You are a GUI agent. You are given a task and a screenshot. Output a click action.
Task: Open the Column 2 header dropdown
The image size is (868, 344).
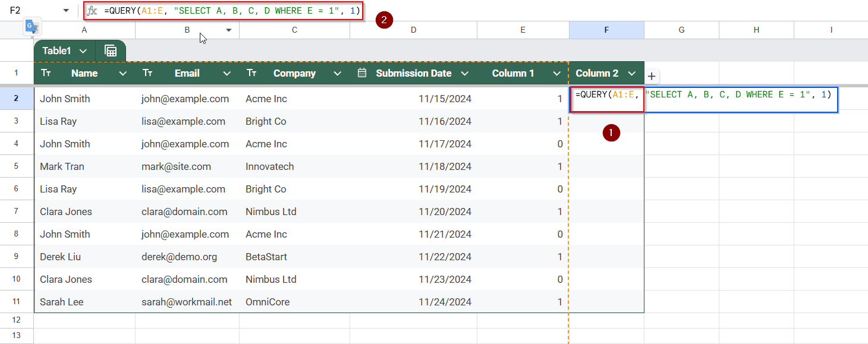[x=632, y=74]
